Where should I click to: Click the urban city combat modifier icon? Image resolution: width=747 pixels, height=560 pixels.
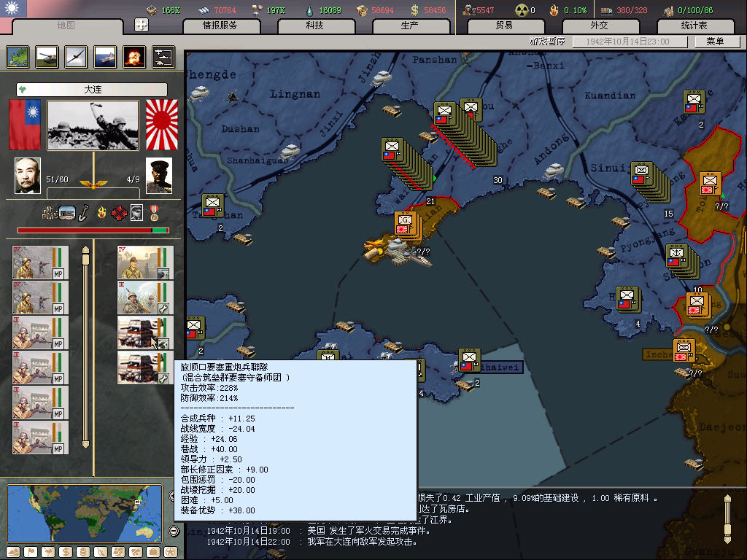49,213
